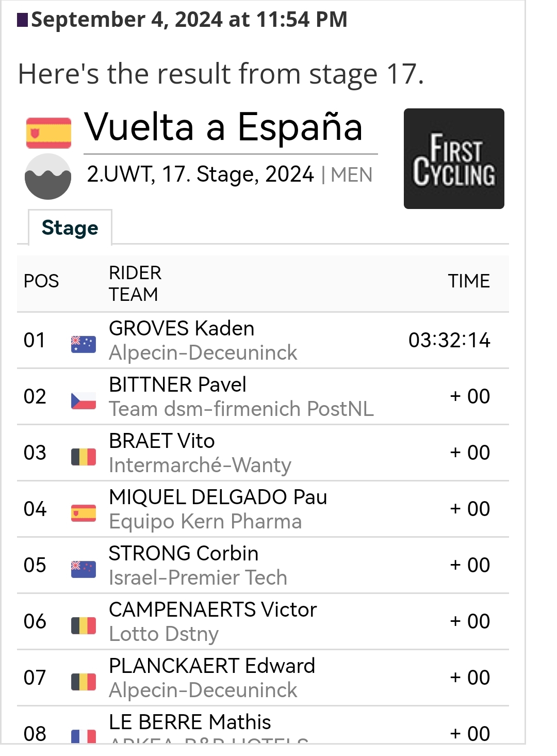Image resolution: width=557 pixels, height=756 pixels.
Task: Click the FirstCycling logo
Action: point(454,158)
